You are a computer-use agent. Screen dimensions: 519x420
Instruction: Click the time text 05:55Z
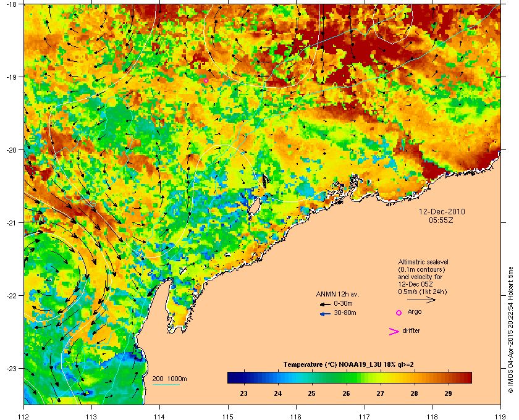tap(441, 220)
